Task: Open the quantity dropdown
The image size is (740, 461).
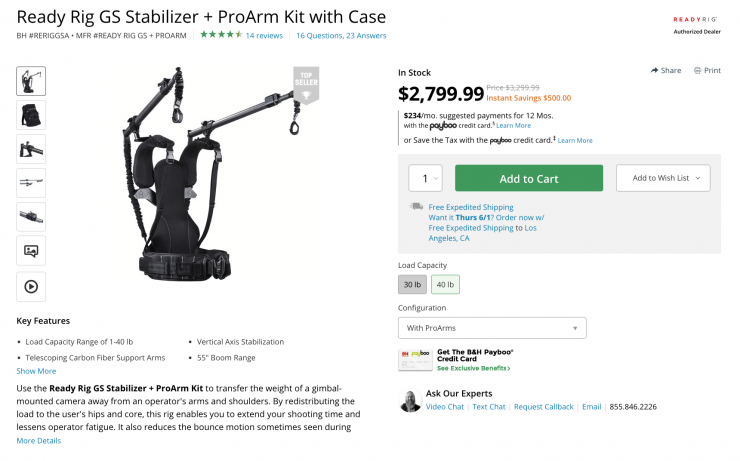Action: tap(425, 178)
